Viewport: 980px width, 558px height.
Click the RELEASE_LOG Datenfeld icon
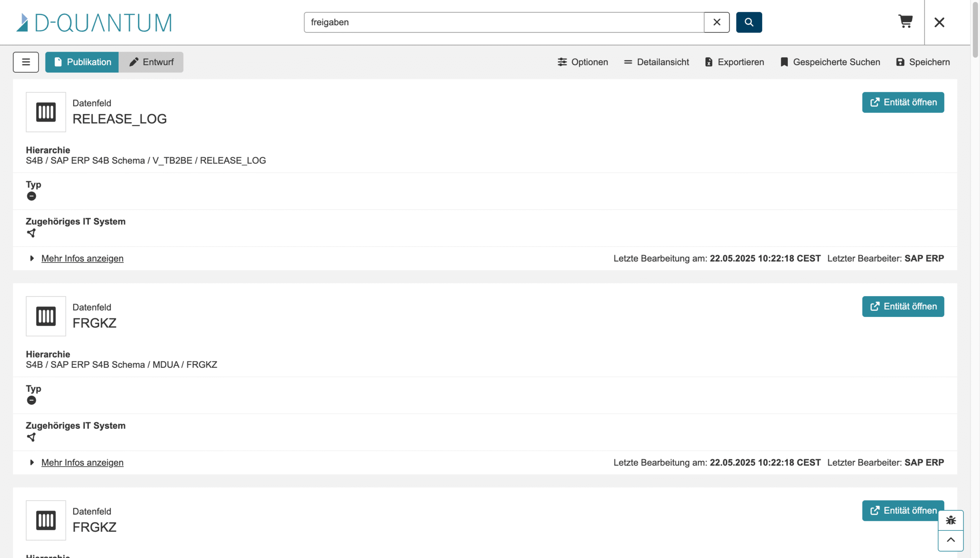(x=46, y=112)
